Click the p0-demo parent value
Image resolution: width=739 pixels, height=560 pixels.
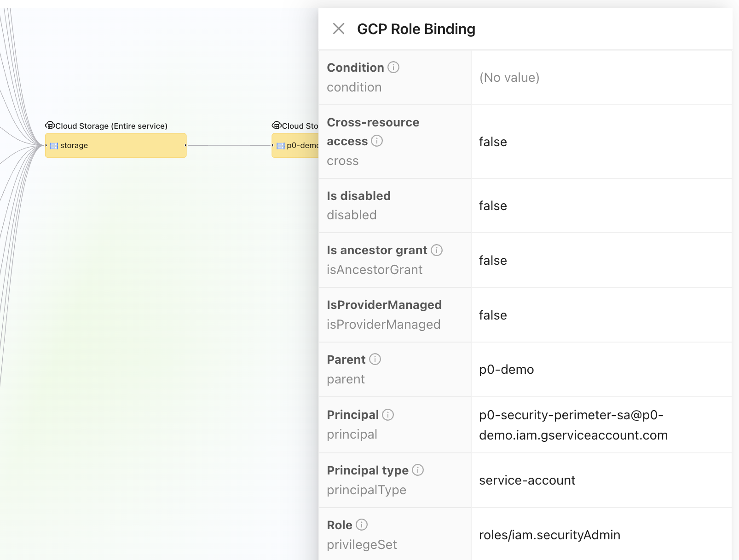click(506, 370)
